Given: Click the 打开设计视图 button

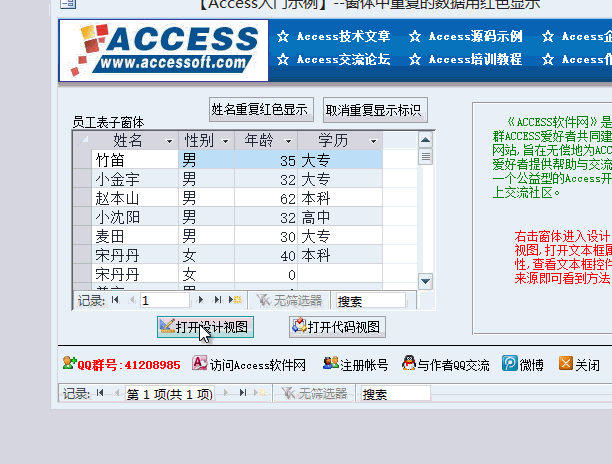Looking at the screenshot, I should tap(205, 327).
